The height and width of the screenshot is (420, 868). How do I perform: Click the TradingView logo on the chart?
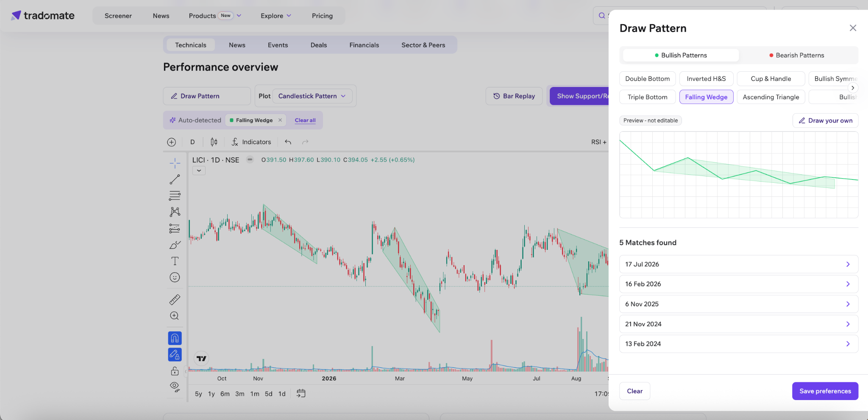tap(201, 358)
